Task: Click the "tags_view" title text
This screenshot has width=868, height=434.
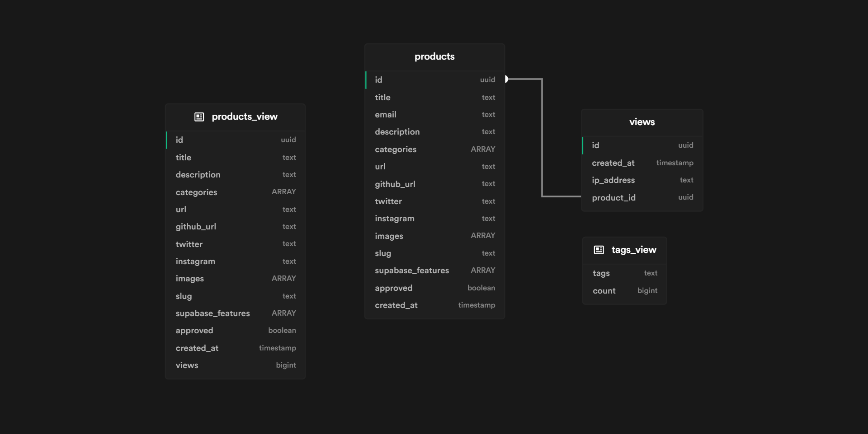Action: [x=634, y=250]
